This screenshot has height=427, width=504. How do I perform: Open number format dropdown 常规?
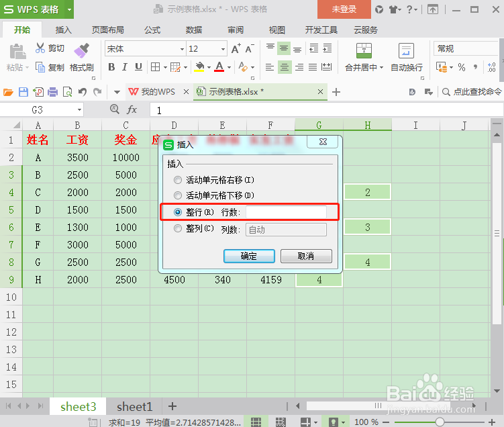pyautogui.click(x=466, y=49)
